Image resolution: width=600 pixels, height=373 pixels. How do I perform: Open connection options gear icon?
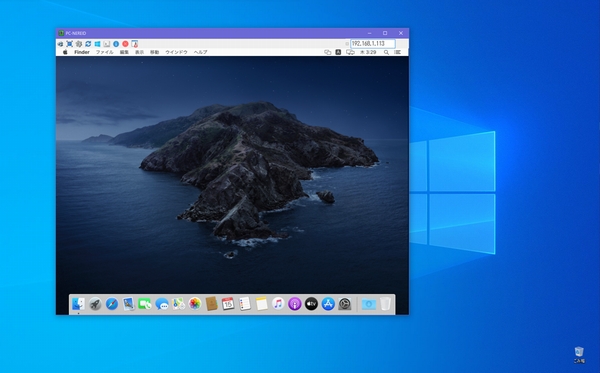pos(79,44)
